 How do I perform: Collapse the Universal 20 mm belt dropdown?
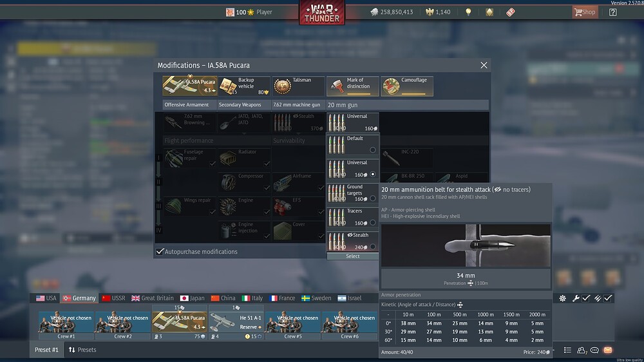(x=352, y=122)
